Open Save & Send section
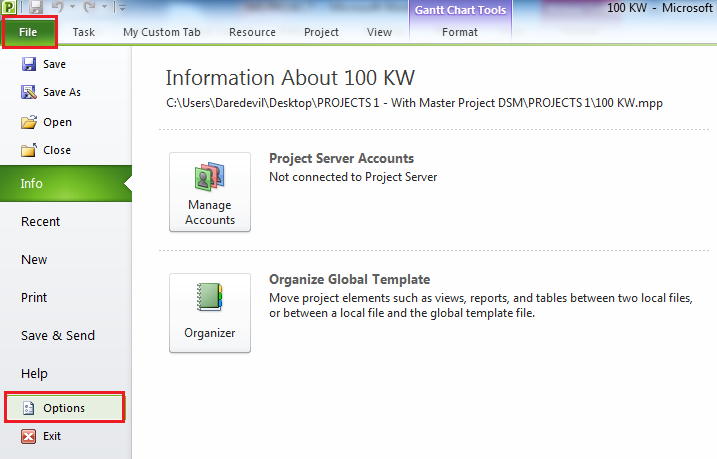Image resolution: width=717 pixels, height=459 pixels. coord(58,336)
